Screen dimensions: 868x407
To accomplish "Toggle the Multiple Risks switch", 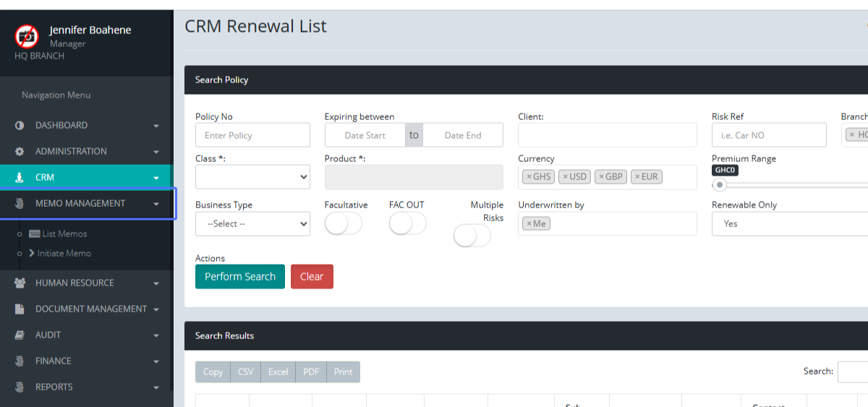I will click(x=472, y=236).
